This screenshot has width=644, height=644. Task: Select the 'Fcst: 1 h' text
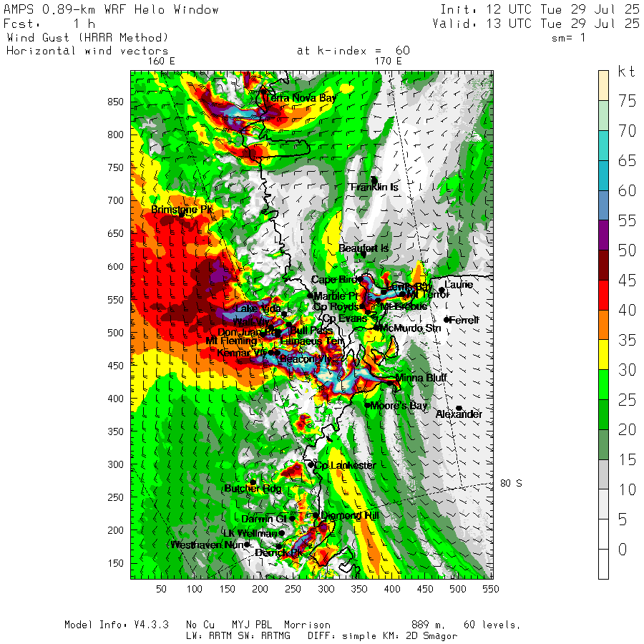pyautogui.click(x=49, y=24)
